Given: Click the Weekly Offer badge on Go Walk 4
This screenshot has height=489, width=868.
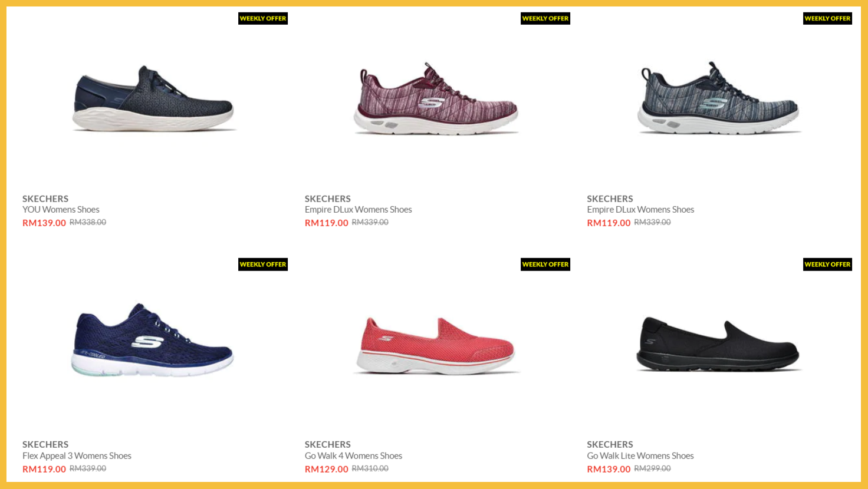Looking at the screenshot, I should (x=545, y=265).
